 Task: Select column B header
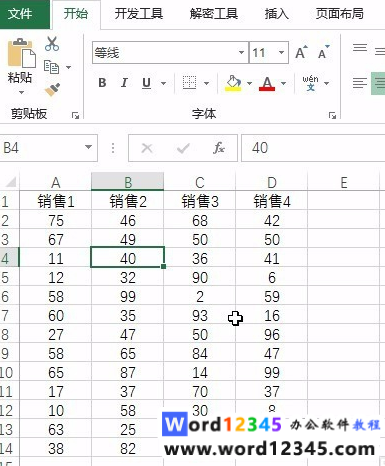pos(128,182)
